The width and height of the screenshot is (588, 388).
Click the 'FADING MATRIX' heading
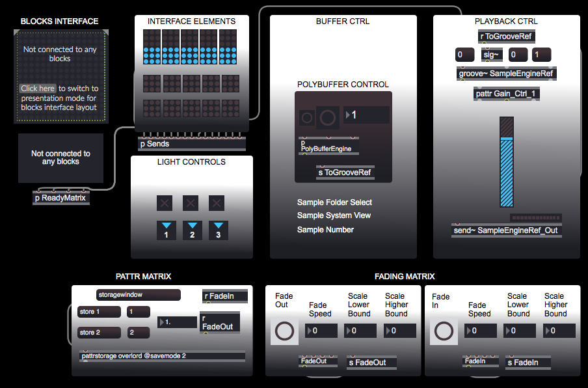pyautogui.click(x=405, y=277)
